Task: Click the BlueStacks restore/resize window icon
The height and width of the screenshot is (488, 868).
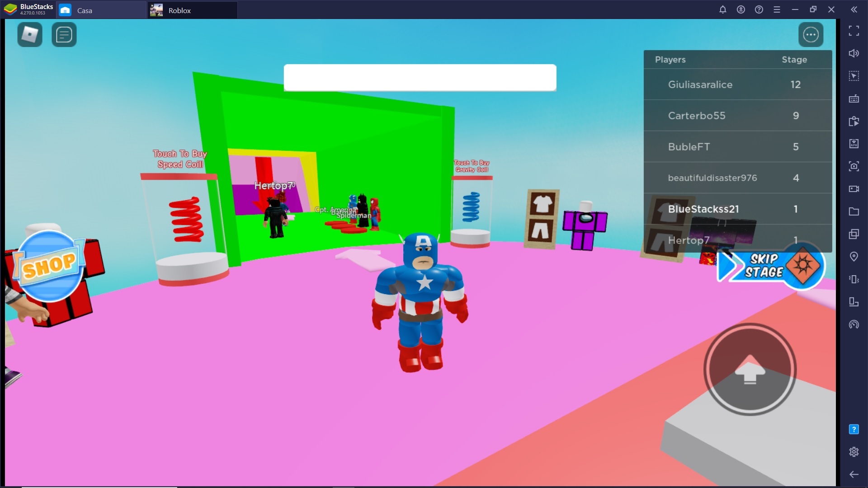Action: pyautogui.click(x=814, y=9)
